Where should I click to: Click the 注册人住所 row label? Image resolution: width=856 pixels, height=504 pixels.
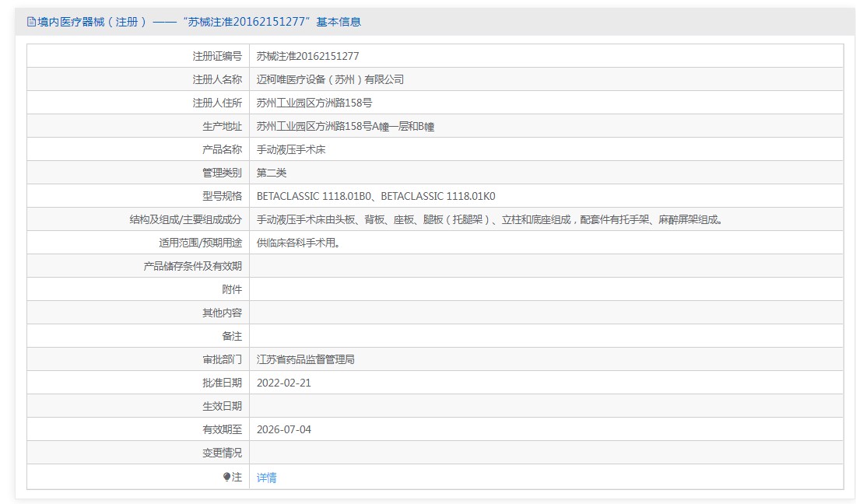tap(217, 103)
